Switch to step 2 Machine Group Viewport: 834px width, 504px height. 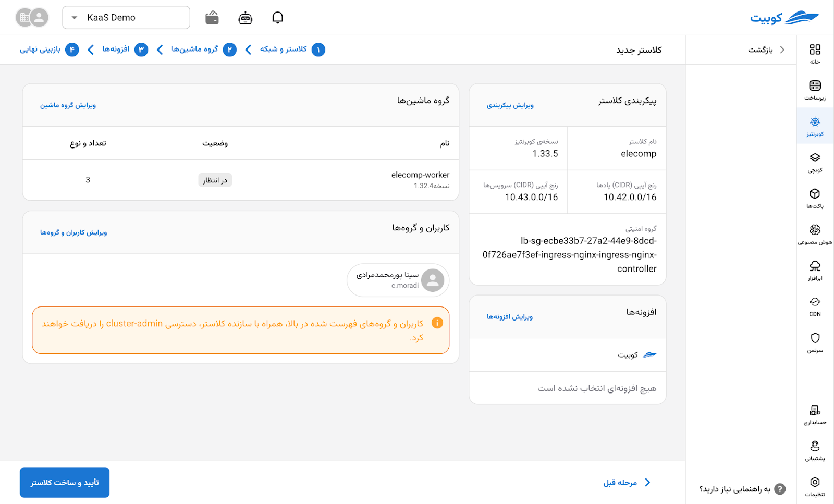[x=203, y=50]
